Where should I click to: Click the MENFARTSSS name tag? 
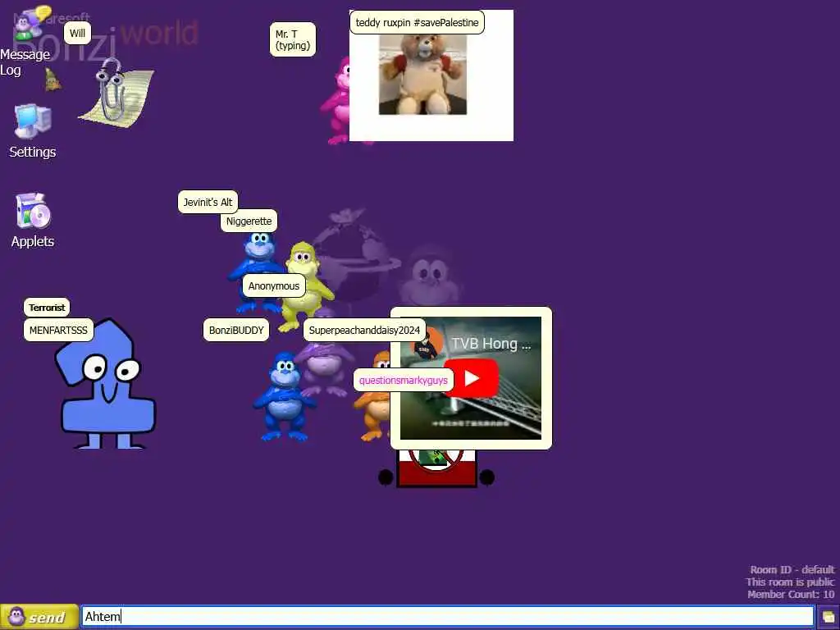tap(58, 330)
